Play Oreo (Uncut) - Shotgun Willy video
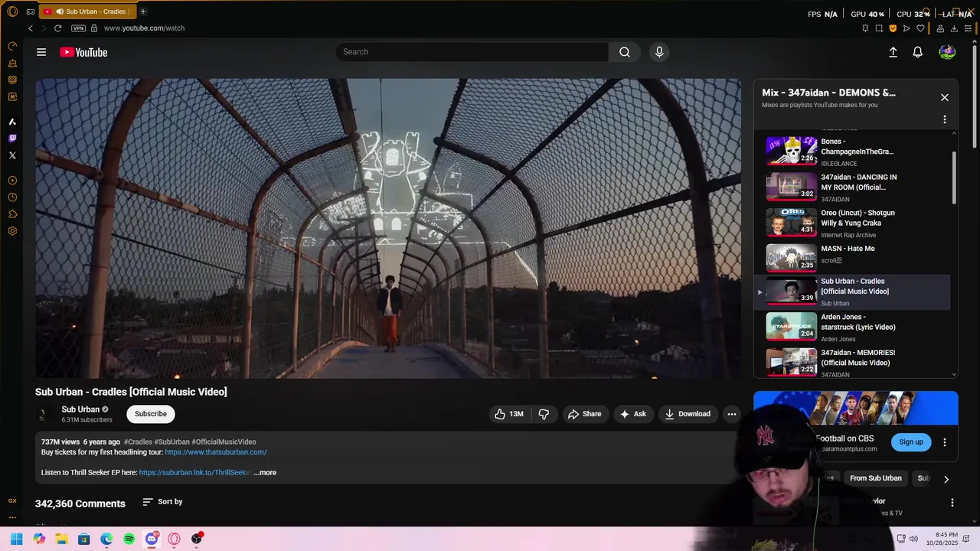The width and height of the screenshot is (980, 551). 852,223
